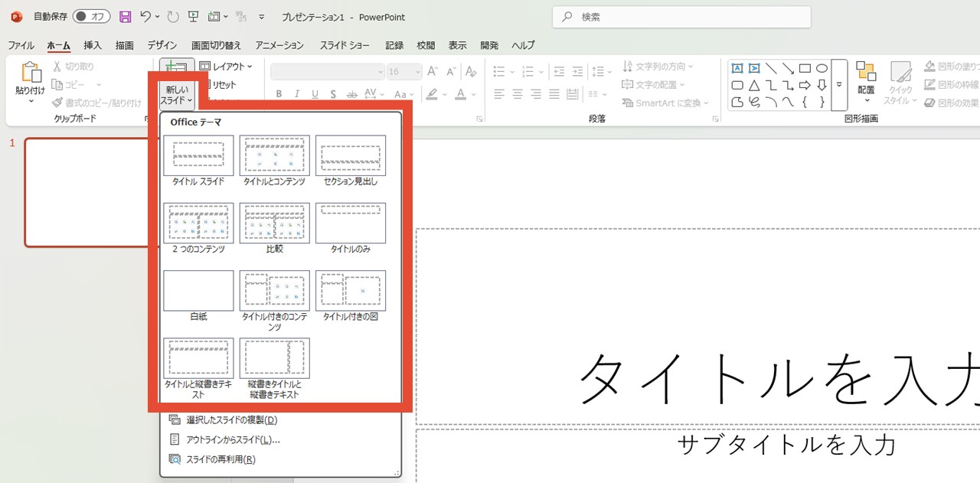
Task: Click the Undo arrow icon
Action: (145, 16)
